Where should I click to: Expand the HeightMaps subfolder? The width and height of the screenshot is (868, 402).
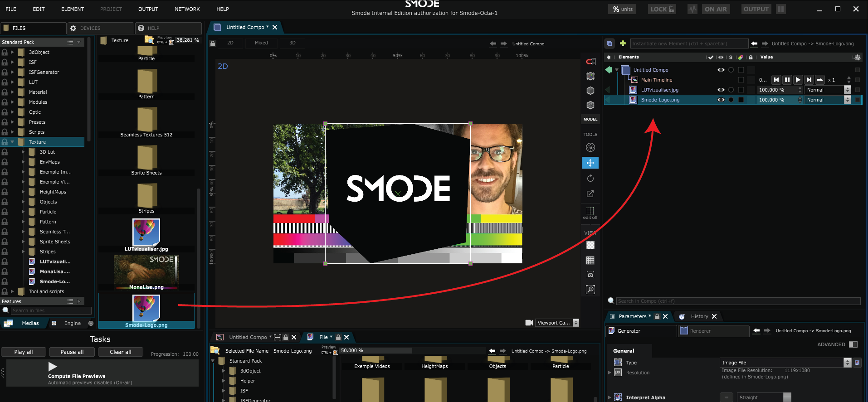click(x=23, y=192)
